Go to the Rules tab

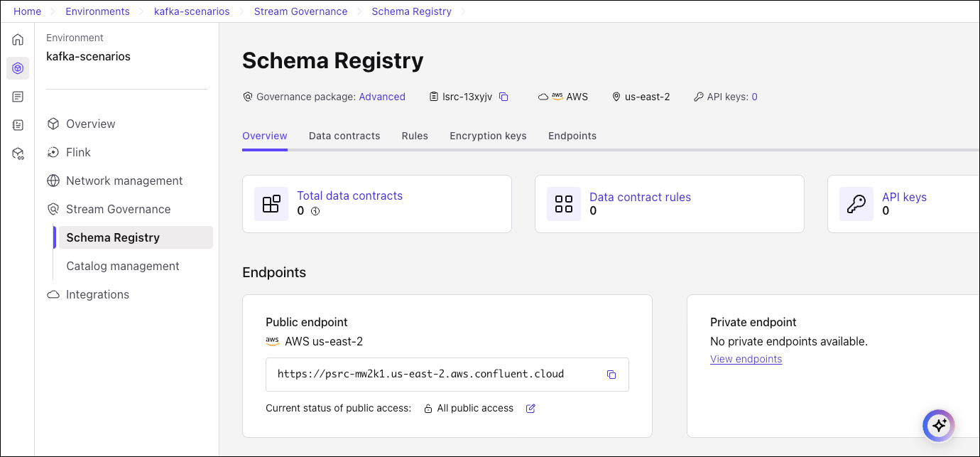coord(415,136)
